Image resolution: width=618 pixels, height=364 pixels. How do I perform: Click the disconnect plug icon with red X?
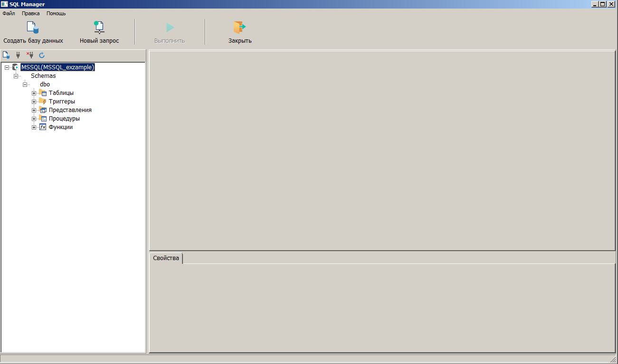pos(30,55)
